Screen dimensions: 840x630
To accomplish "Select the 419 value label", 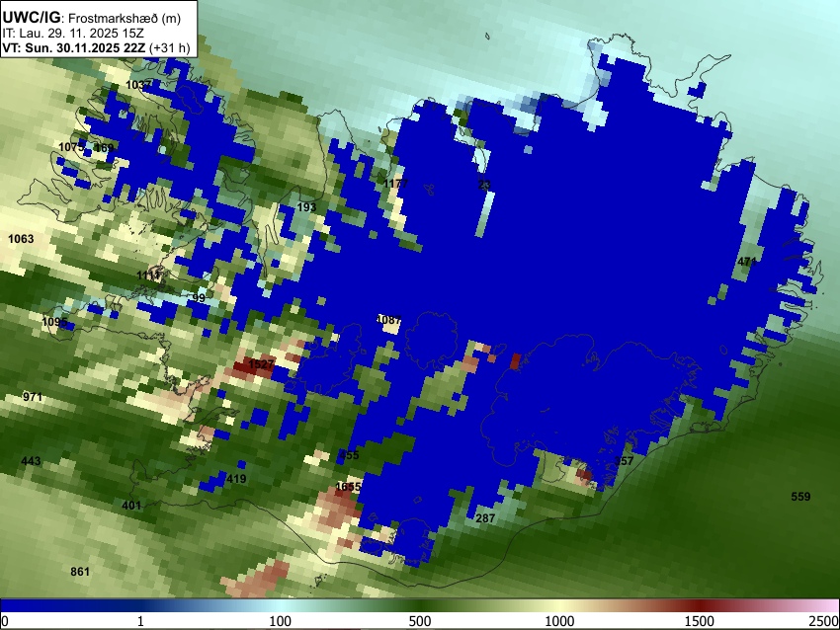I will (236, 479).
